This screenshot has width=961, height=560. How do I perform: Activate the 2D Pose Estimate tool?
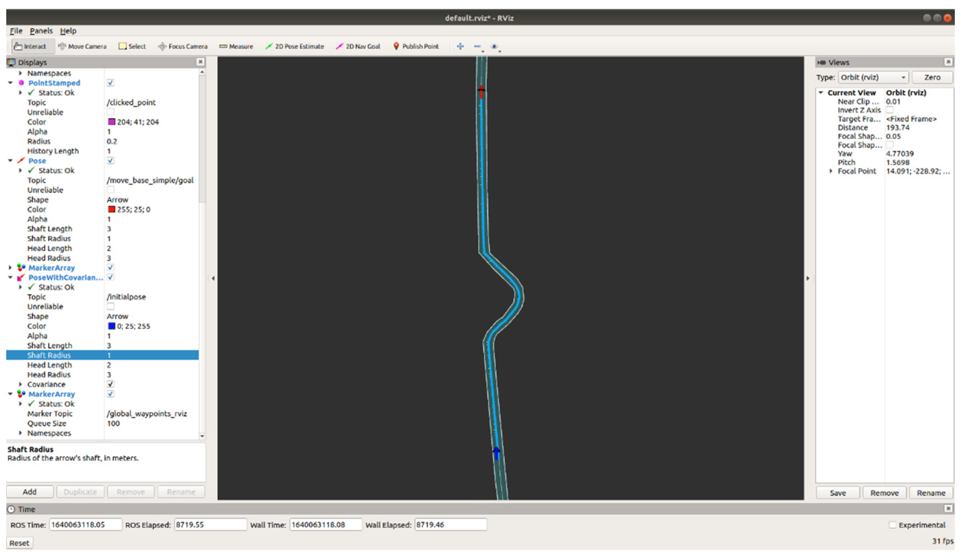[294, 46]
